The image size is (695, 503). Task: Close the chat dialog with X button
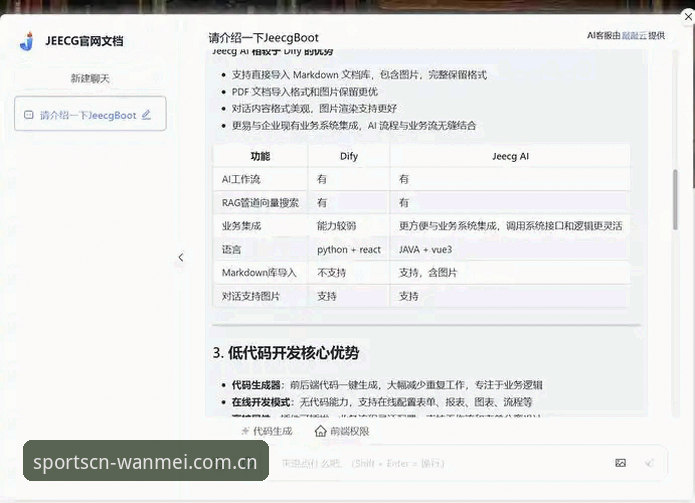[688, 17]
